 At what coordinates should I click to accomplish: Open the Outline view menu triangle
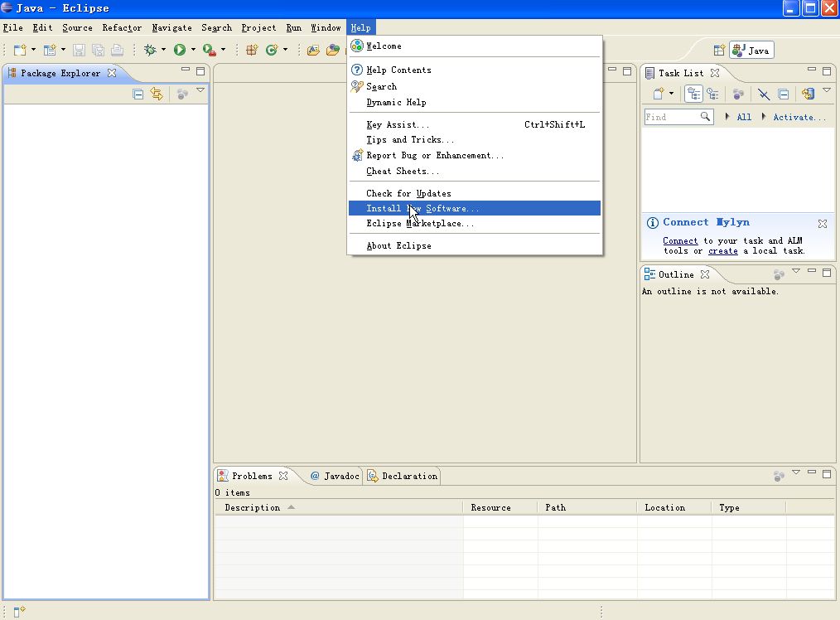tap(796, 270)
